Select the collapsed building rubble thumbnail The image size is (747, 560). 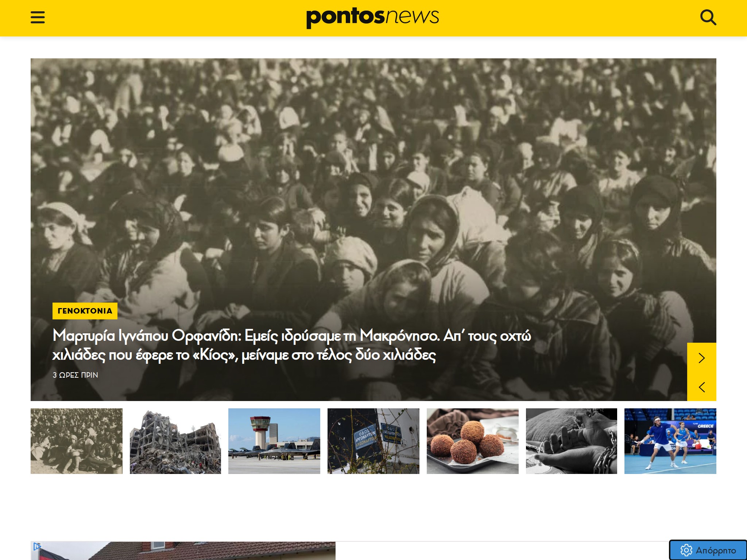click(175, 441)
